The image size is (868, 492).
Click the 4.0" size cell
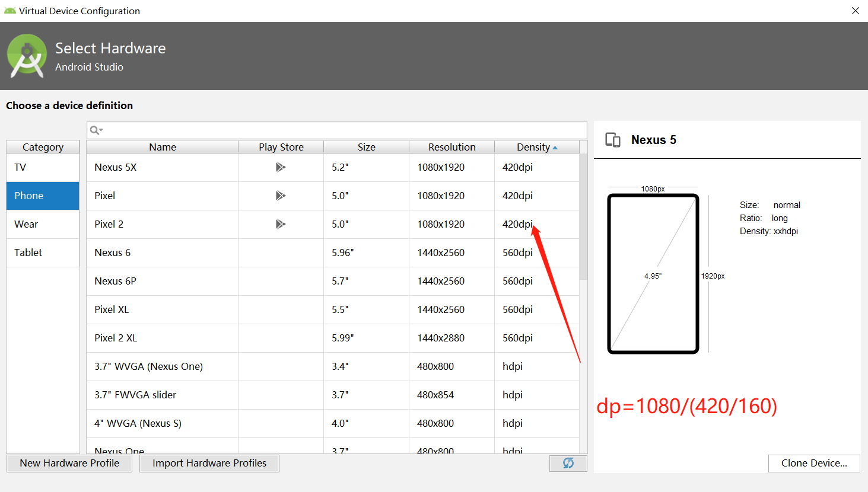coord(367,423)
